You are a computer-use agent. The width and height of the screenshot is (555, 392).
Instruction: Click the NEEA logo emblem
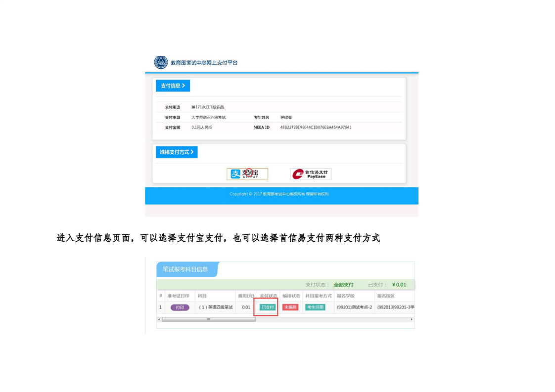pyautogui.click(x=161, y=62)
